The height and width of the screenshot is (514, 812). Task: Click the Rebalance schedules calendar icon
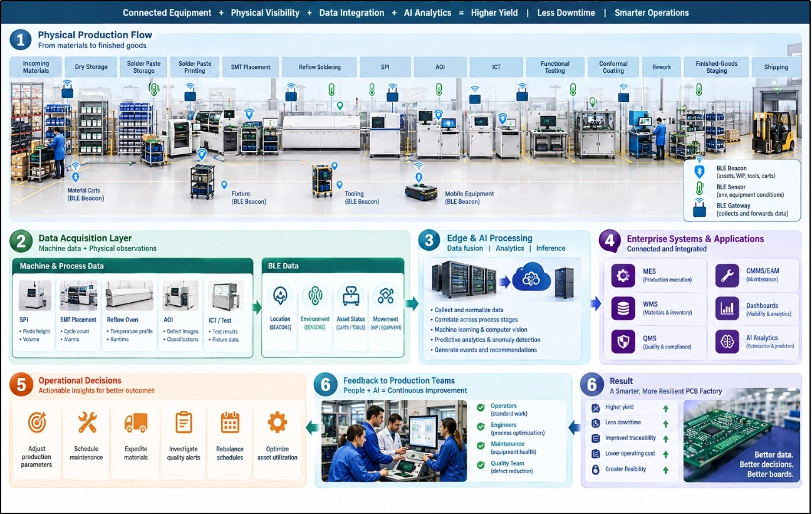pos(230,422)
